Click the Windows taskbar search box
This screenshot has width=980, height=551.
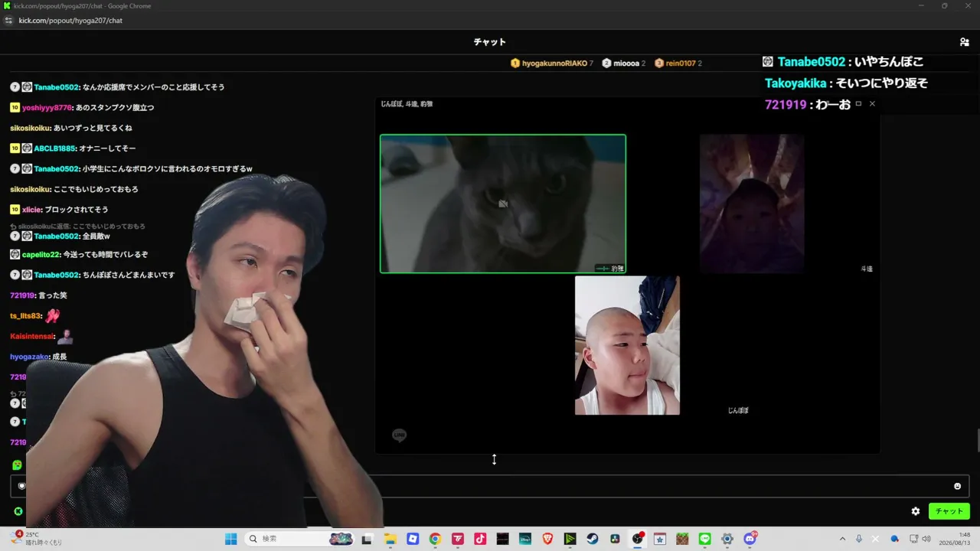[x=301, y=539]
